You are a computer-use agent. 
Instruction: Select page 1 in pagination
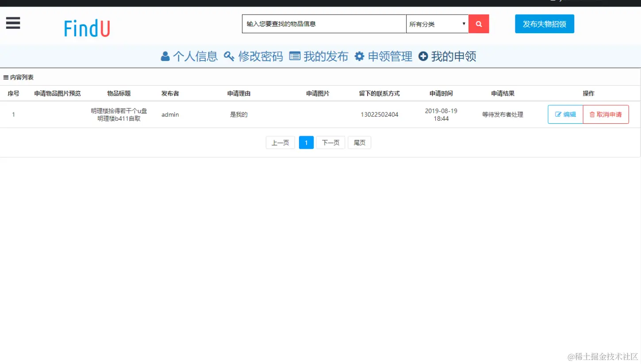[306, 142]
